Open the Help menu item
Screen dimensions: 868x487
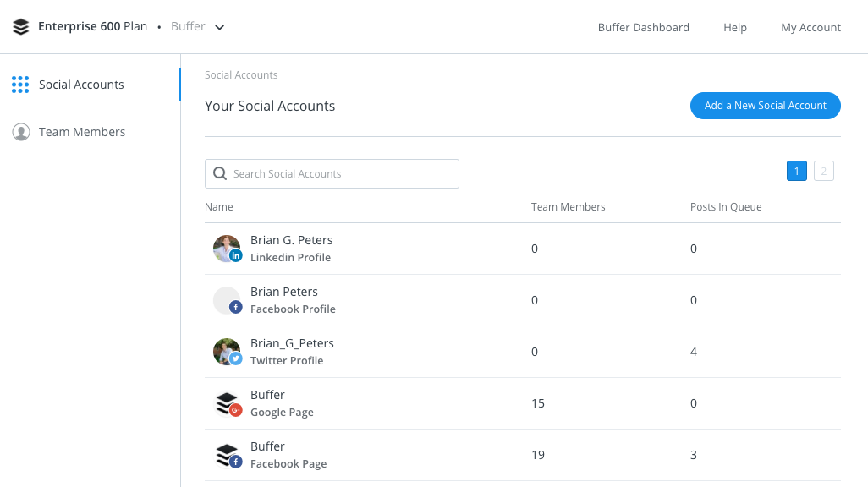coord(735,27)
